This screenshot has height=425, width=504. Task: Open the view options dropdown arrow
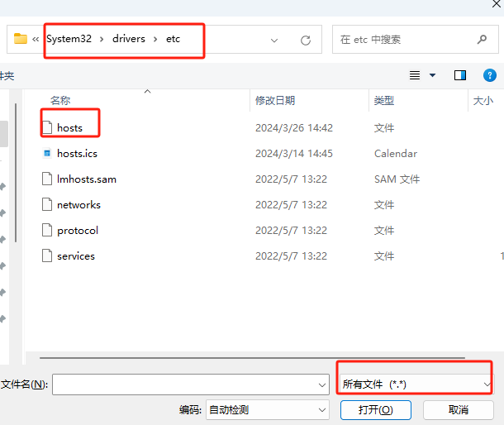[433, 75]
